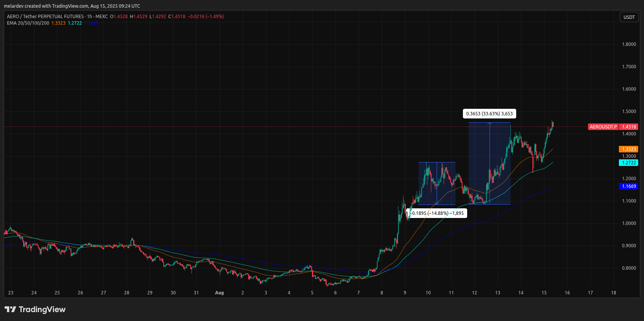644x321 pixels.
Task: Open the USDT currency selector
Action: [629, 17]
